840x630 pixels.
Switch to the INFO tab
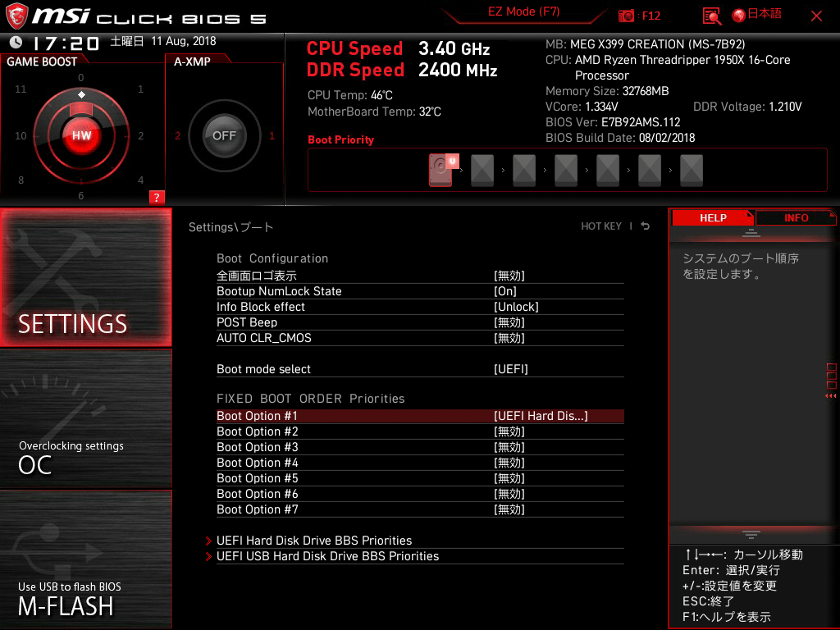point(796,217)
